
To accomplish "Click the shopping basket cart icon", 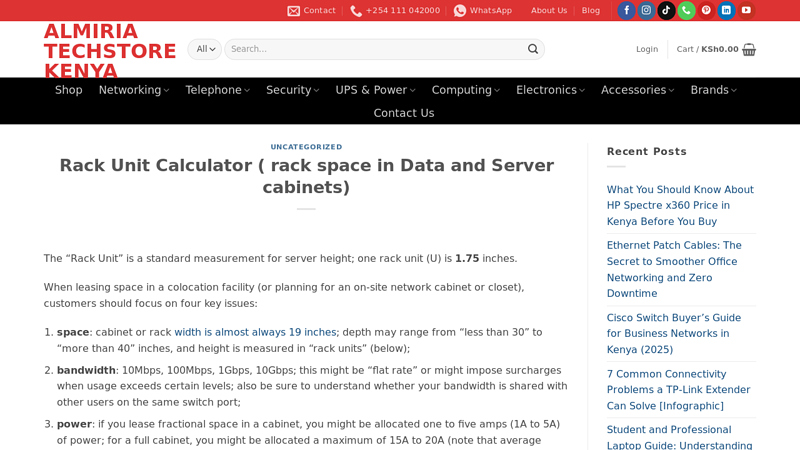I will click(749, 49).
